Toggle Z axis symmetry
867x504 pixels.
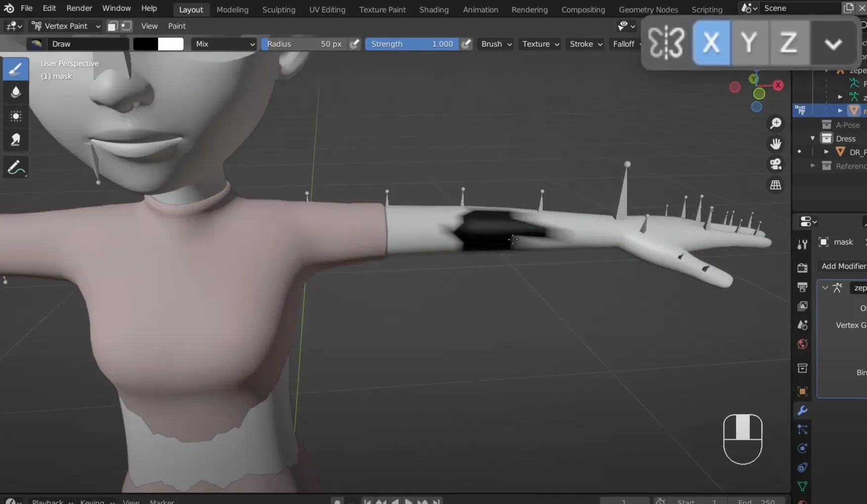pyautogui.click(x=789, y=43)
